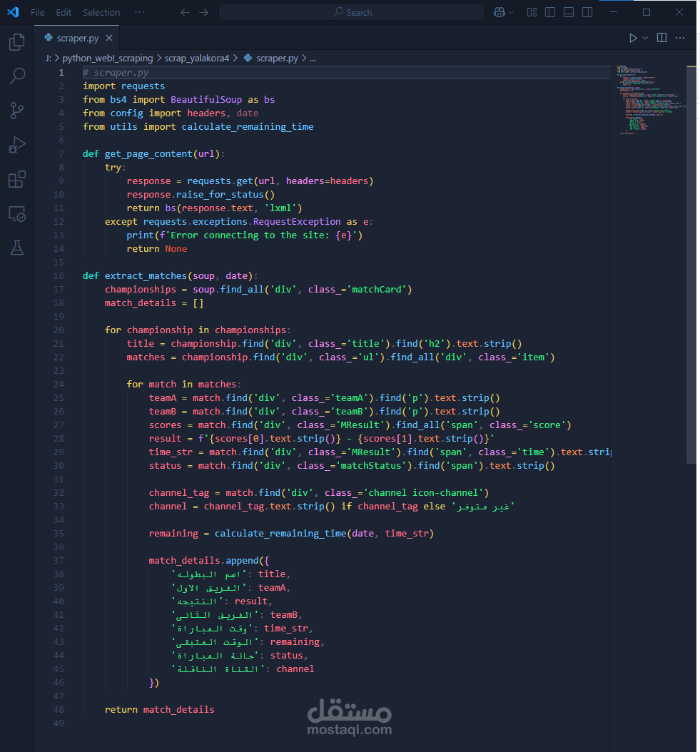Select the Remote Explorer icon
This screenshot has width=700, height=752.
pos(16,213)
